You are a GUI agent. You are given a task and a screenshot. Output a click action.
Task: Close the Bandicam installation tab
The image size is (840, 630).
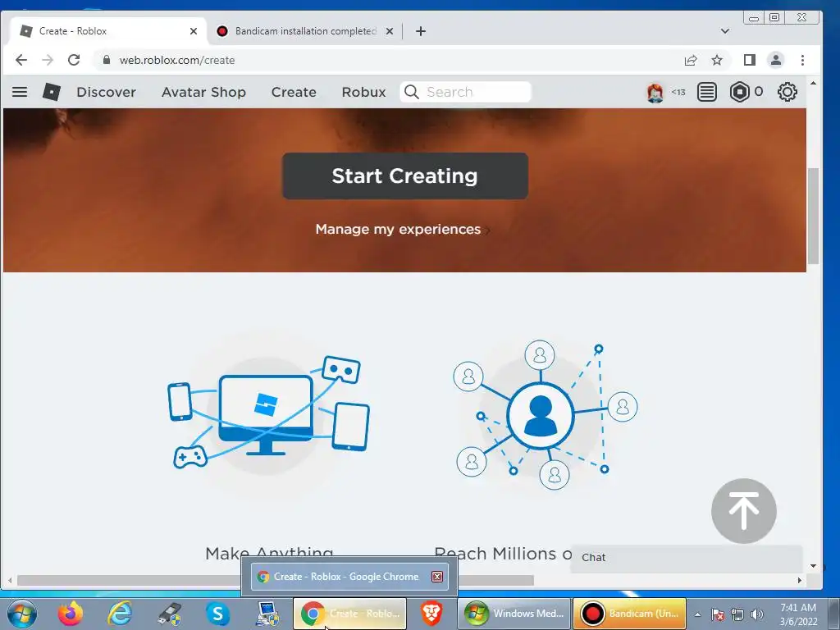pyautogui.click(x=390, y=31)
